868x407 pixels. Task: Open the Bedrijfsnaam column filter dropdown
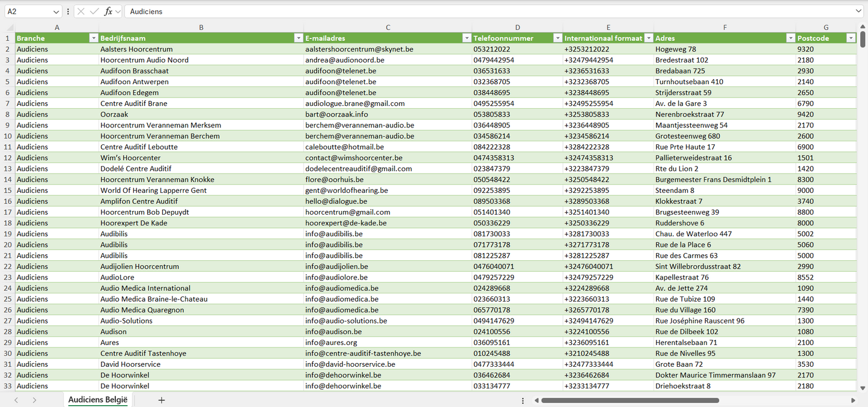click(x=298, y=38)
